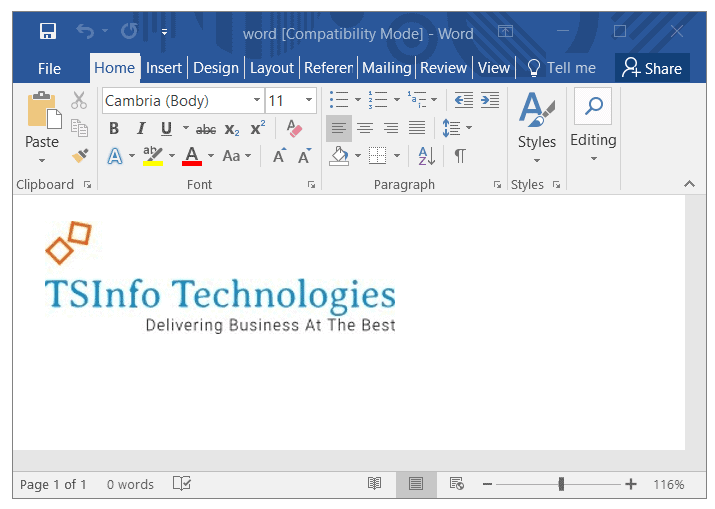Screen dimensions: 715x509
Task: Toggle Strikethrough formatting
Action: [x=206, y=130]
